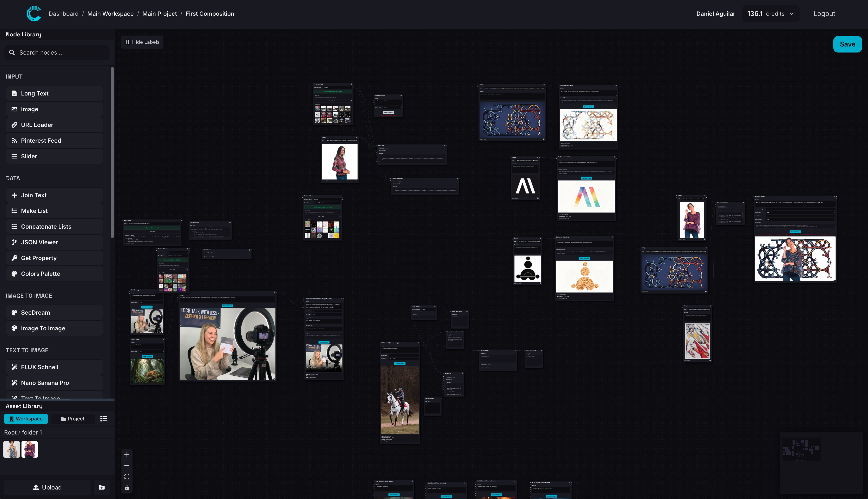Click the new folder icon

102,487
